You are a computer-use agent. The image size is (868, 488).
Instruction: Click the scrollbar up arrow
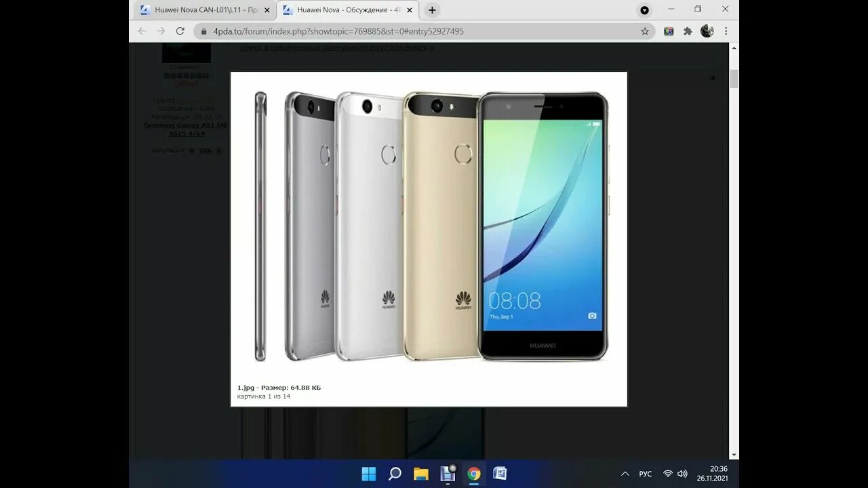(734, 48)
